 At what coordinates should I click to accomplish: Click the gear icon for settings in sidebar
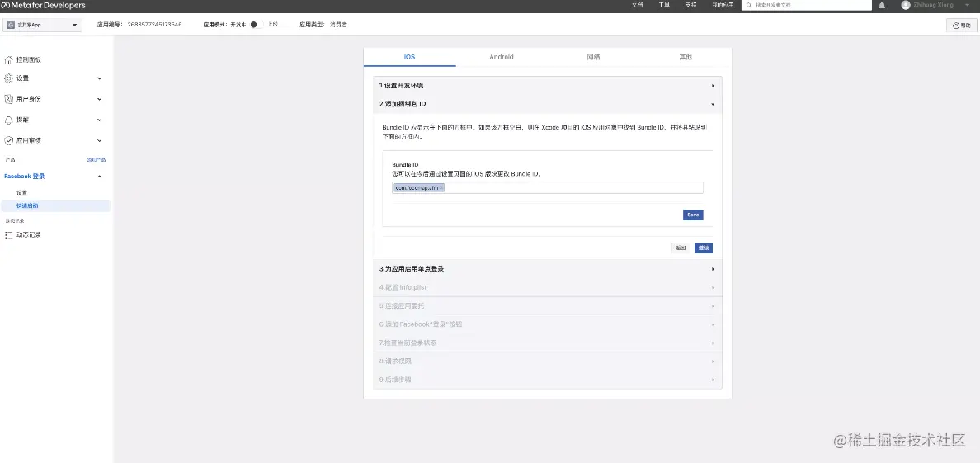click(x=8, y=78)
